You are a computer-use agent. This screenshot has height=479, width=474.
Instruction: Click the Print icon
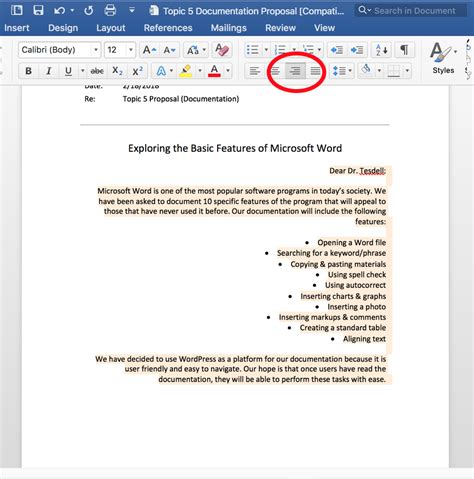110,10
